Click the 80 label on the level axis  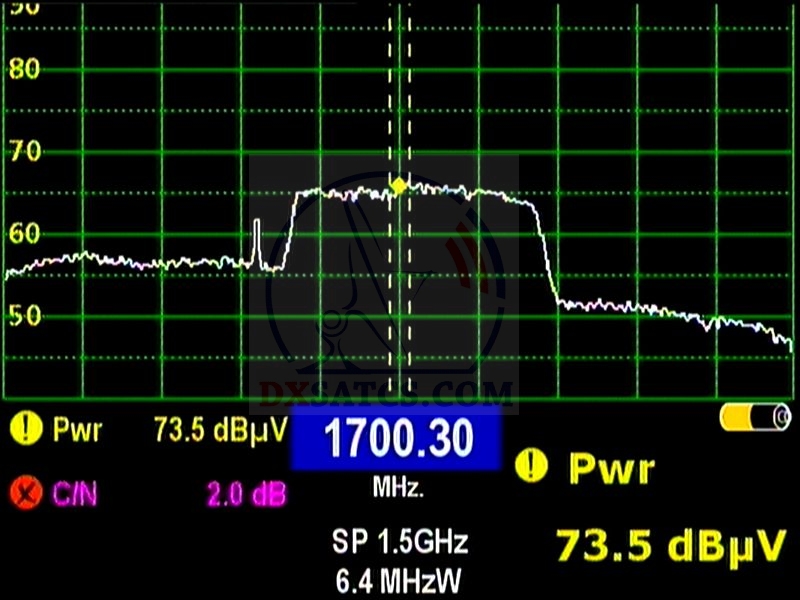(x=23, y=70)
